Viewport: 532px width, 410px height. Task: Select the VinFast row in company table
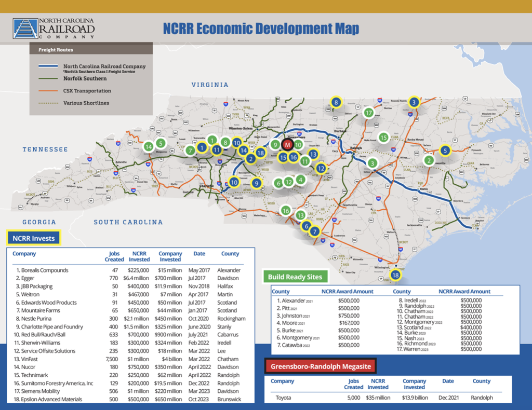[x=130, y=359]
